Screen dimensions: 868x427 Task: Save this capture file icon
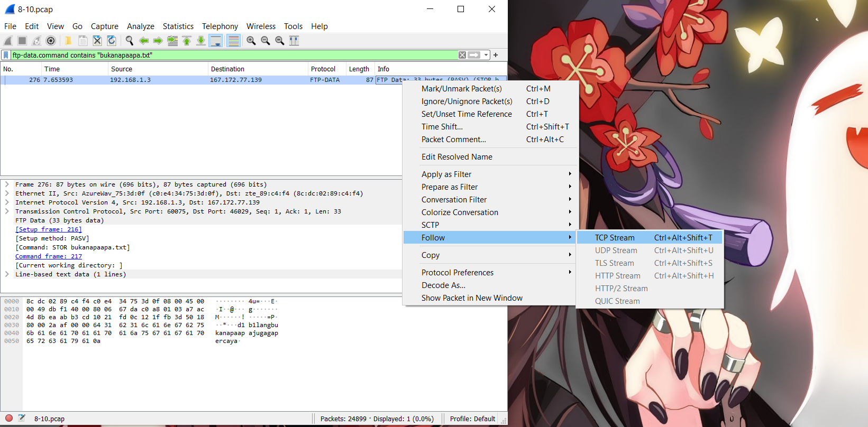(83, 41)
